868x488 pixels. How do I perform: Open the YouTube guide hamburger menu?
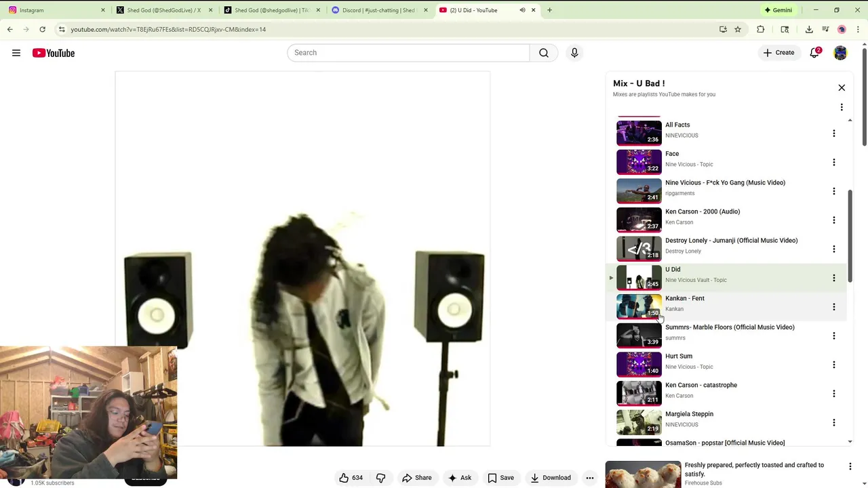(16, 53)
